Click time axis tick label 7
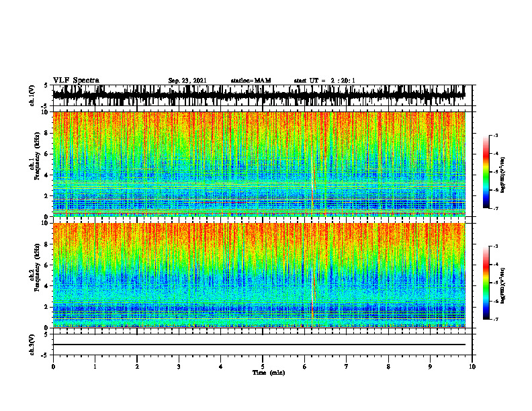 click(347, 367)
